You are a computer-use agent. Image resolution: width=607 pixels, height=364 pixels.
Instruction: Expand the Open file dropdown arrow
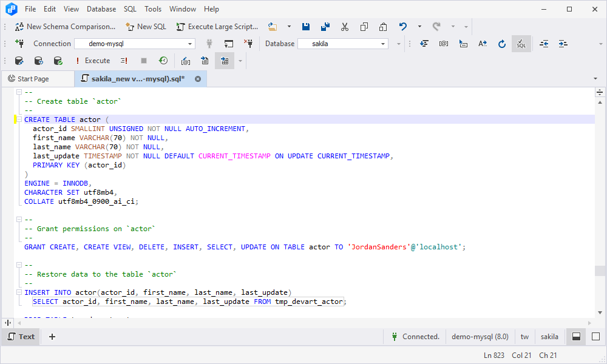pos(289,26)
